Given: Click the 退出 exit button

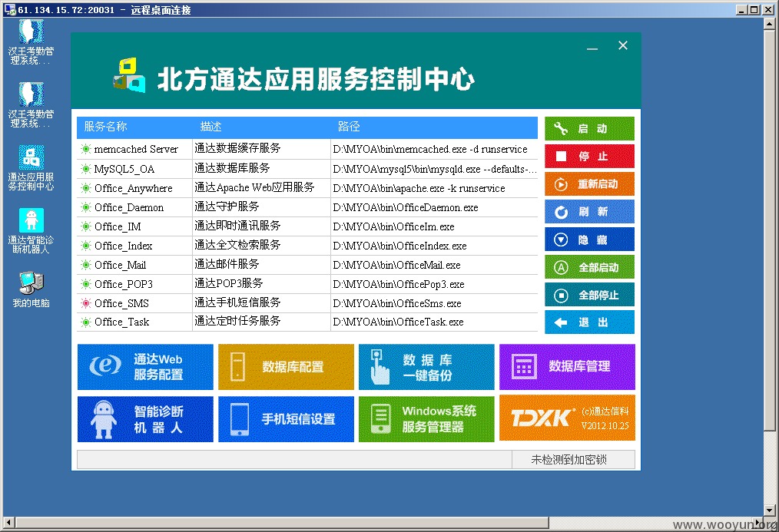Looking at the screenshot, I should click(x=589, y=322).
